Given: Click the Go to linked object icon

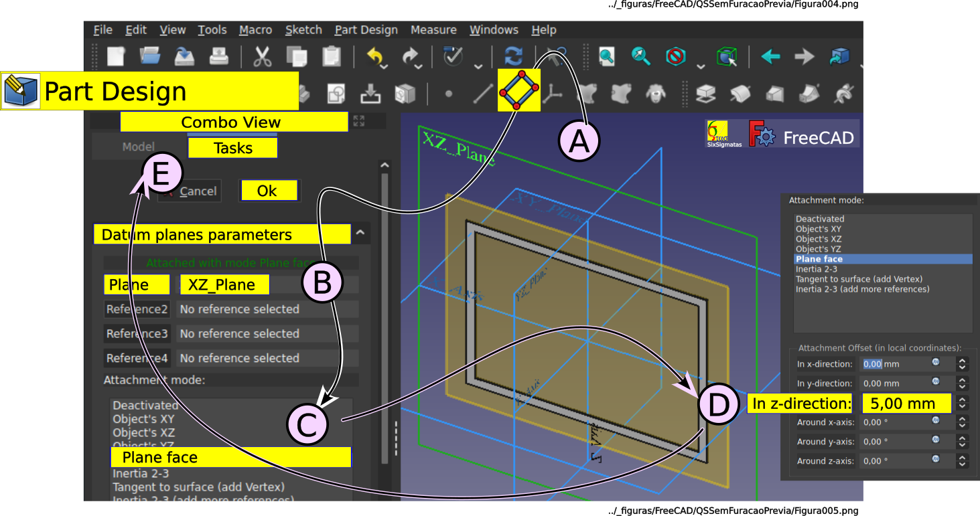Looking at the screenshot, I should click(x=839, y=56).
